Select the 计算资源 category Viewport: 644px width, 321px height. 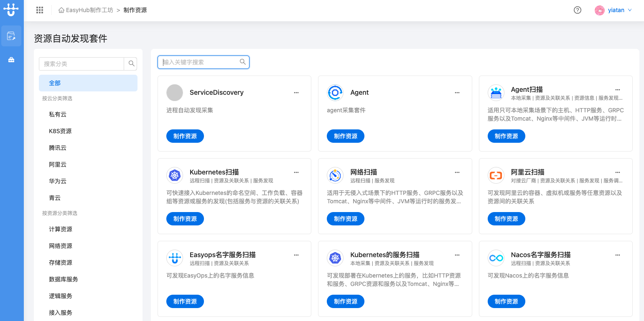[x=88, y=229]
